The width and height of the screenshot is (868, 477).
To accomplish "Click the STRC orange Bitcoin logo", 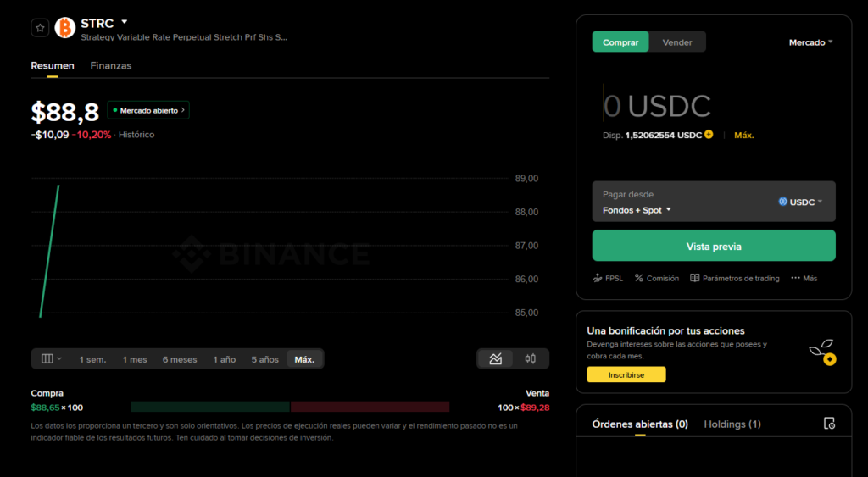I will 64,28.
